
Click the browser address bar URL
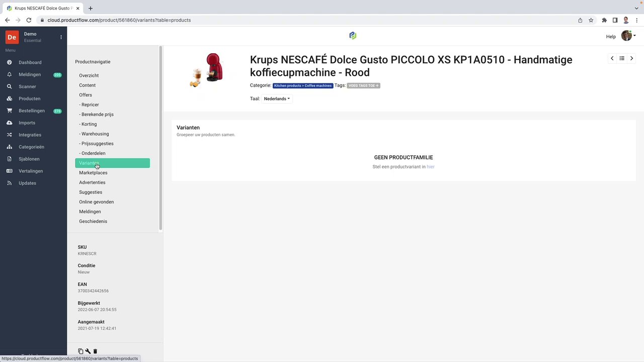coord(119,20)
